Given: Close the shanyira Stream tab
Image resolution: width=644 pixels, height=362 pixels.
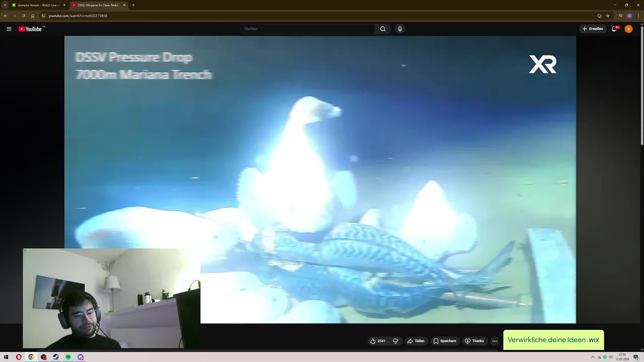Looking at the screenshot, I should 64,5.
